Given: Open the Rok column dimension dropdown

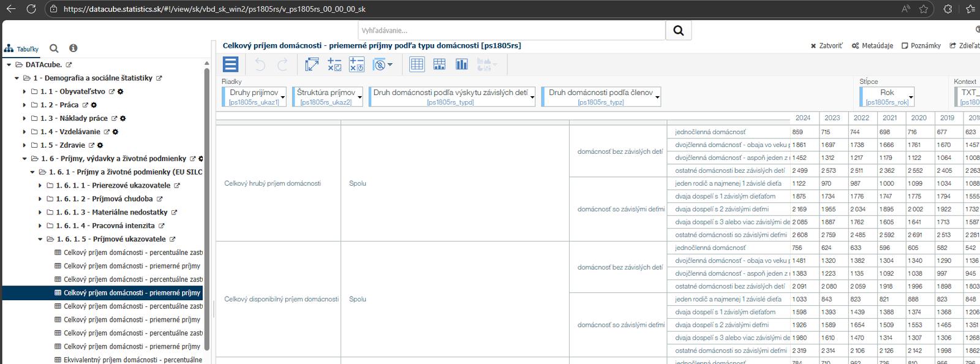Looking at the screenshot, I should click(911, 97).
